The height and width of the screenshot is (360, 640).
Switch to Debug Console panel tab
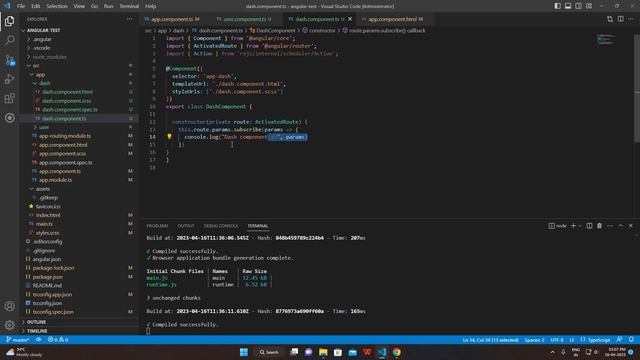pyautogui.click(x=221, y=226)
